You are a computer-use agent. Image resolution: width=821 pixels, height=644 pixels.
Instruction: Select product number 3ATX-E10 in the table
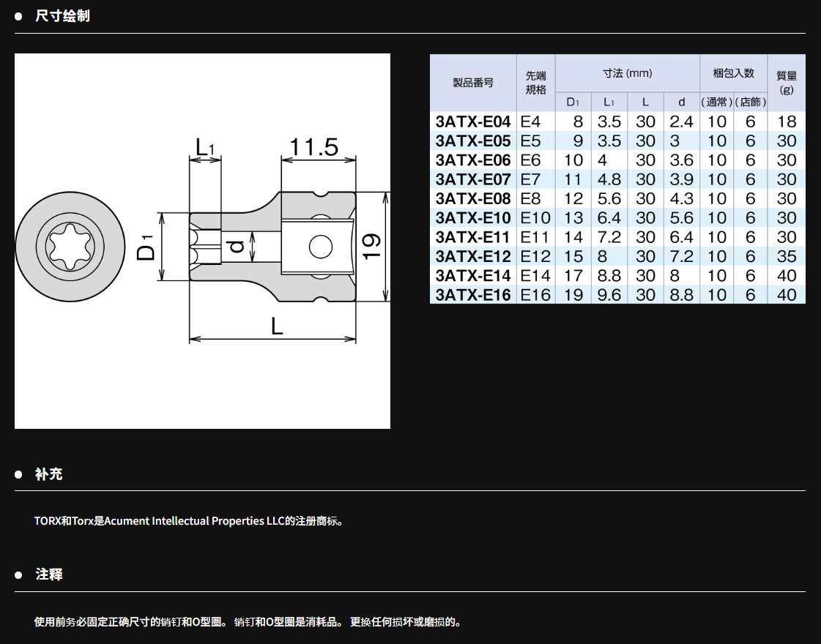point(472,218)
